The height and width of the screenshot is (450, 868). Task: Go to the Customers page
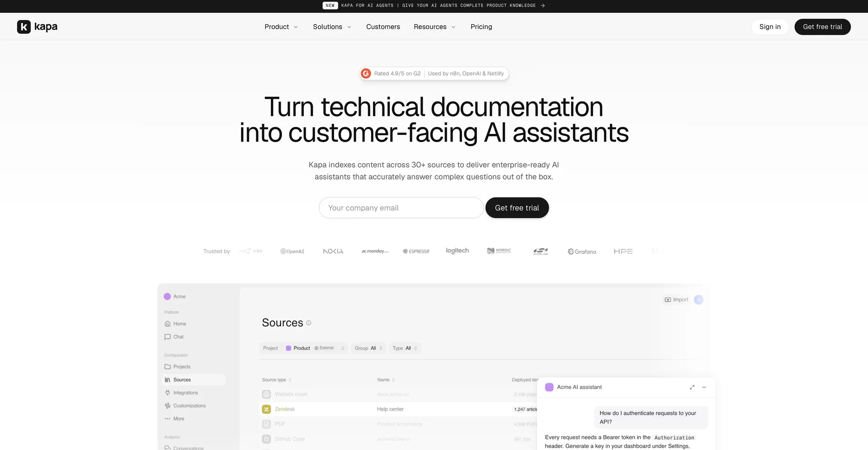click(383, 27)
